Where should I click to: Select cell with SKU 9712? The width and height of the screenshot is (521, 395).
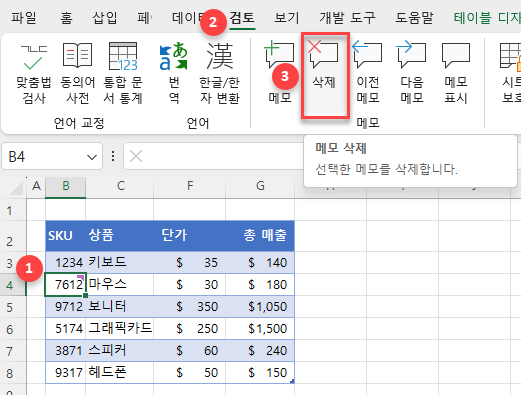tap(66, 307)
